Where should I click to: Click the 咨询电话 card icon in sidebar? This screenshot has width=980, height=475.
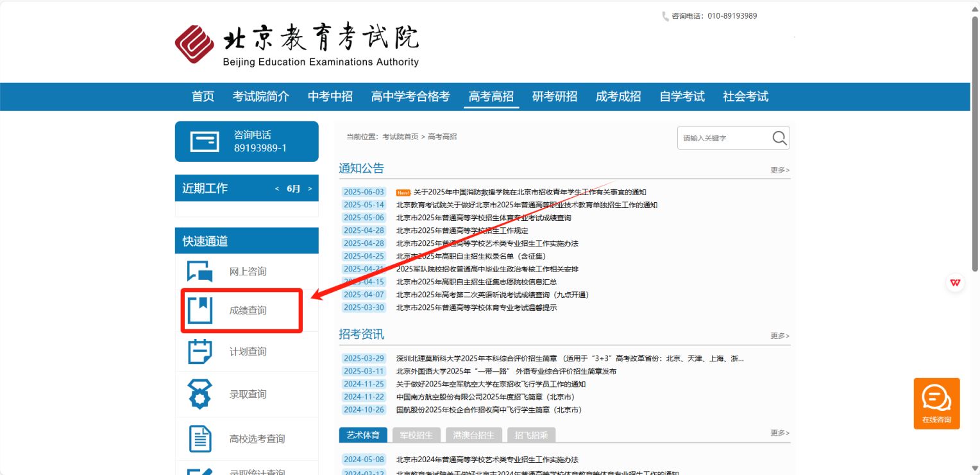pyautogui.click(x=205, y=141)
